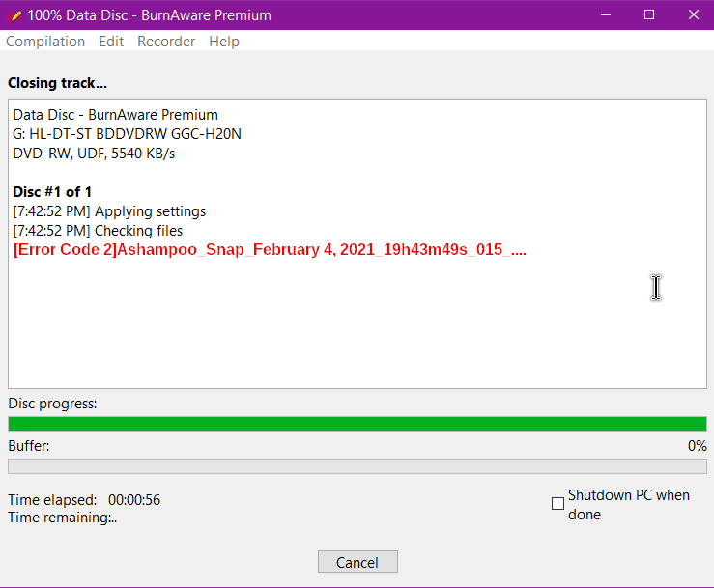Open the Compilation menu
Viewport: 714px width, 588px height.
(x=45, y=42)
